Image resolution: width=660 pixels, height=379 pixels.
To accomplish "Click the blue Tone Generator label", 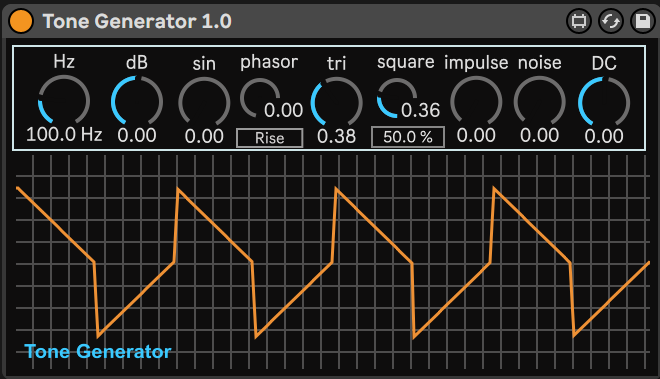I will (98, 352).
